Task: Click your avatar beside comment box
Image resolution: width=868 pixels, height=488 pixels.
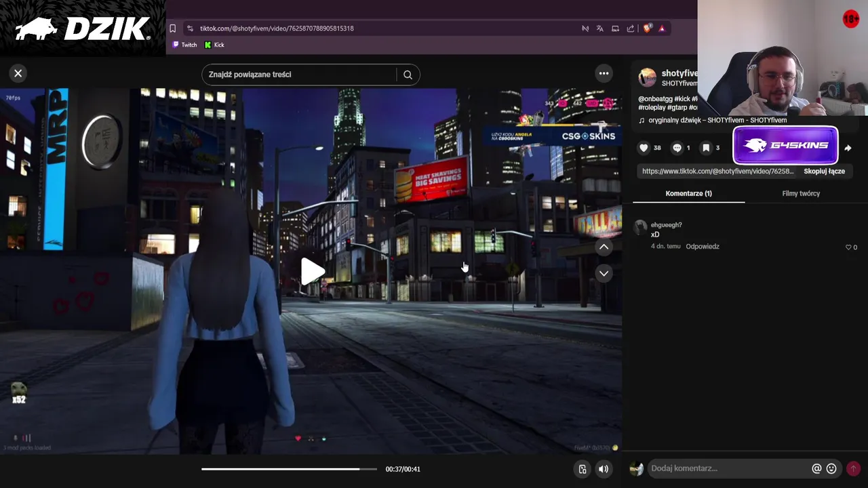Action: (x=636, y=469)
